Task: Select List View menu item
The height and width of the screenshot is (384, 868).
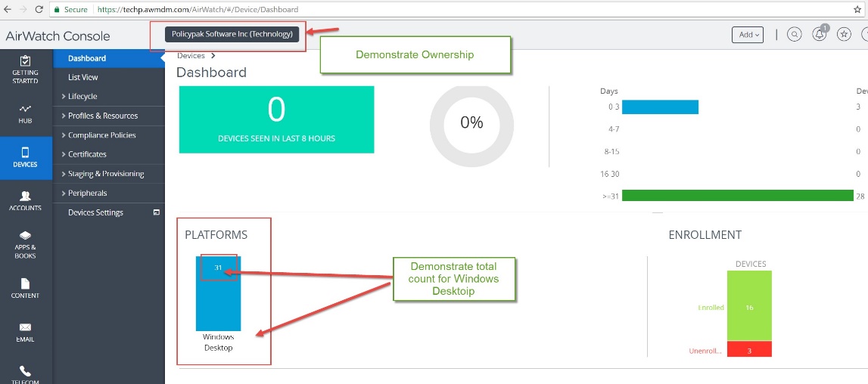Action: click(x=83, y=77)
